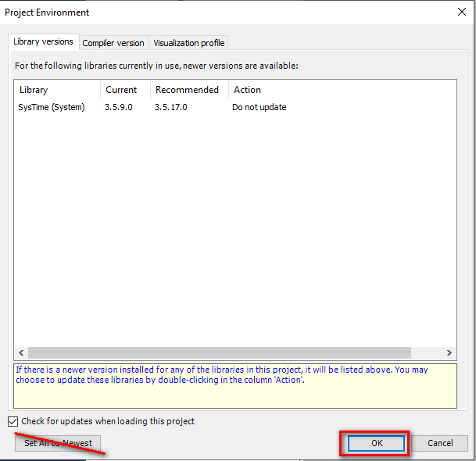Select the SysTime (System) library row

pos(52,107)
